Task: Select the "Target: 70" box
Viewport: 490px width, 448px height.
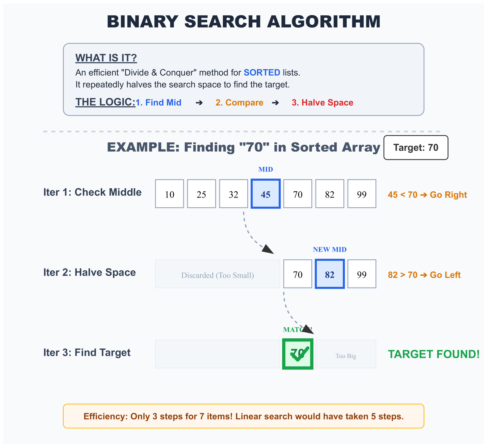Action: (416, 148)
